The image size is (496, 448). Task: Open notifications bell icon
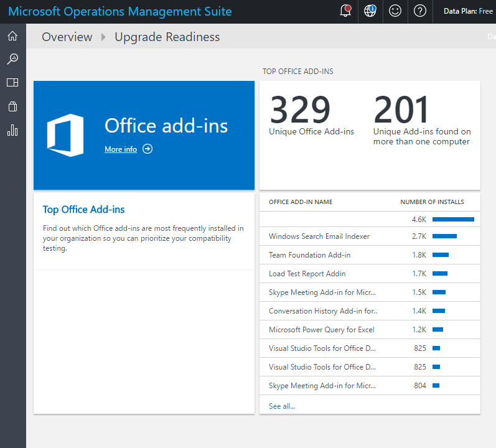345,11
